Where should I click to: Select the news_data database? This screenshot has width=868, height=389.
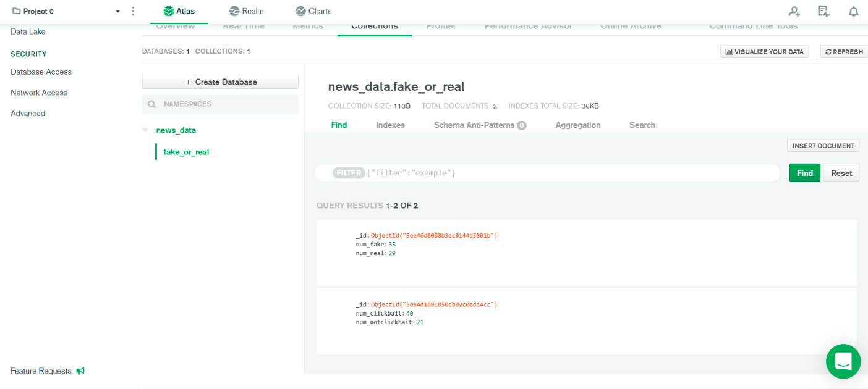click(x=176, y=130)
